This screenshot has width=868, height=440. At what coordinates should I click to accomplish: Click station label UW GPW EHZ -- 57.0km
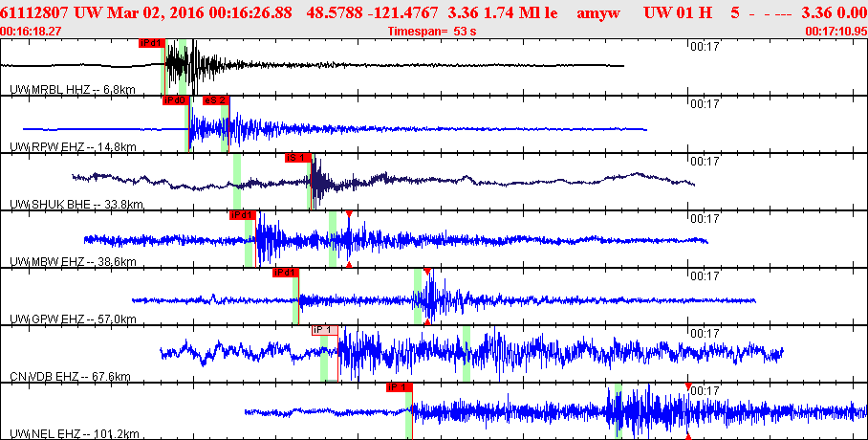[x=73, y=319]
